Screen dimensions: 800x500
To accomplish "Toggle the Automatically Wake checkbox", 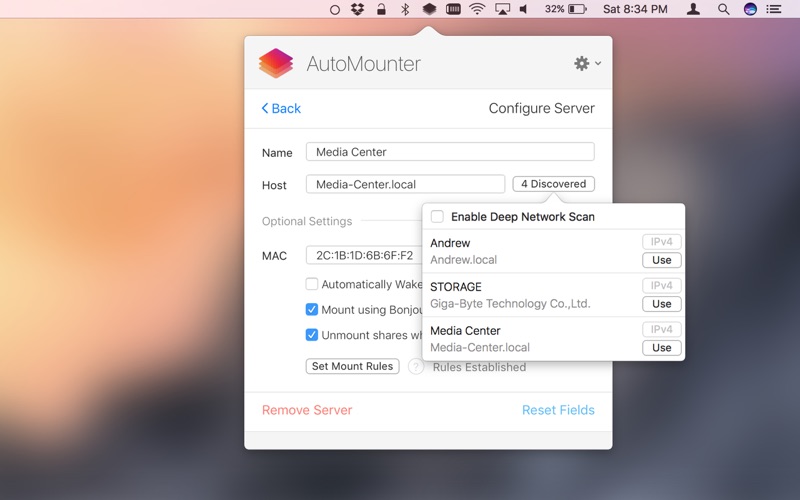I will (312, 284).
